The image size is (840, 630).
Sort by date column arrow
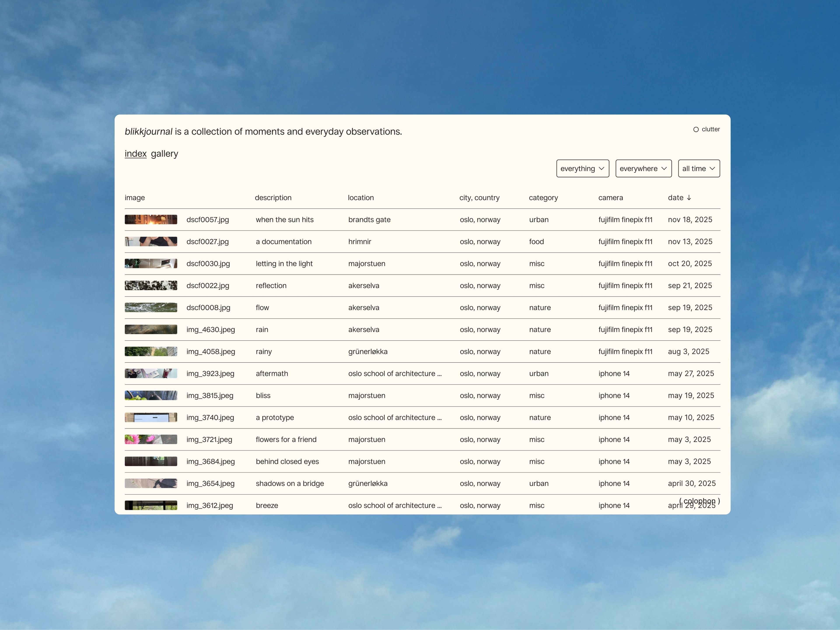click(689, 198)
